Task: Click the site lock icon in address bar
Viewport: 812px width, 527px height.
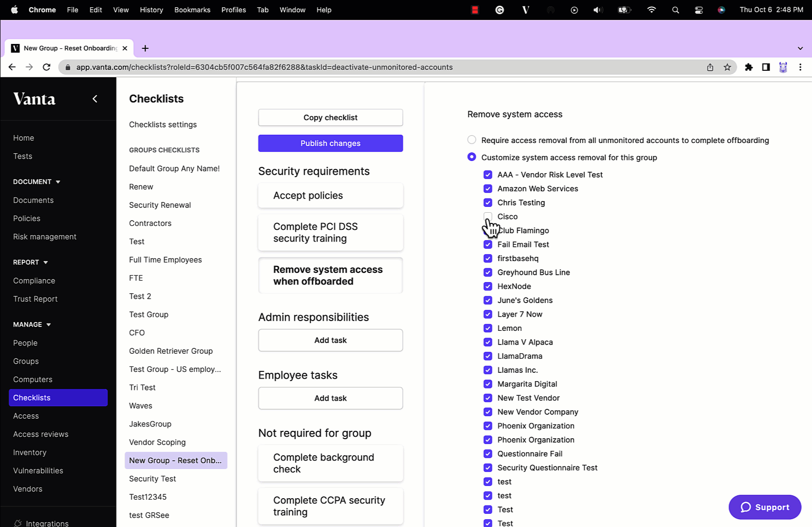Action: pos(68,67)
